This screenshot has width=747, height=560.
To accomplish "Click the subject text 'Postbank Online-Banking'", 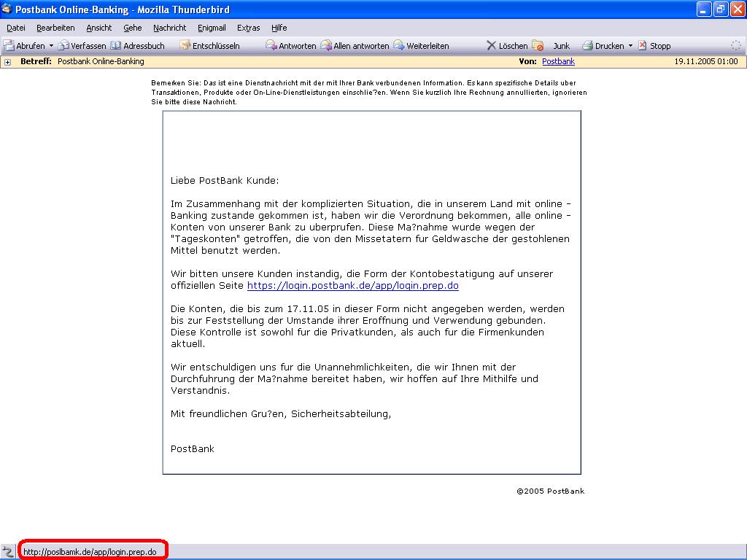I will (101, 61).
